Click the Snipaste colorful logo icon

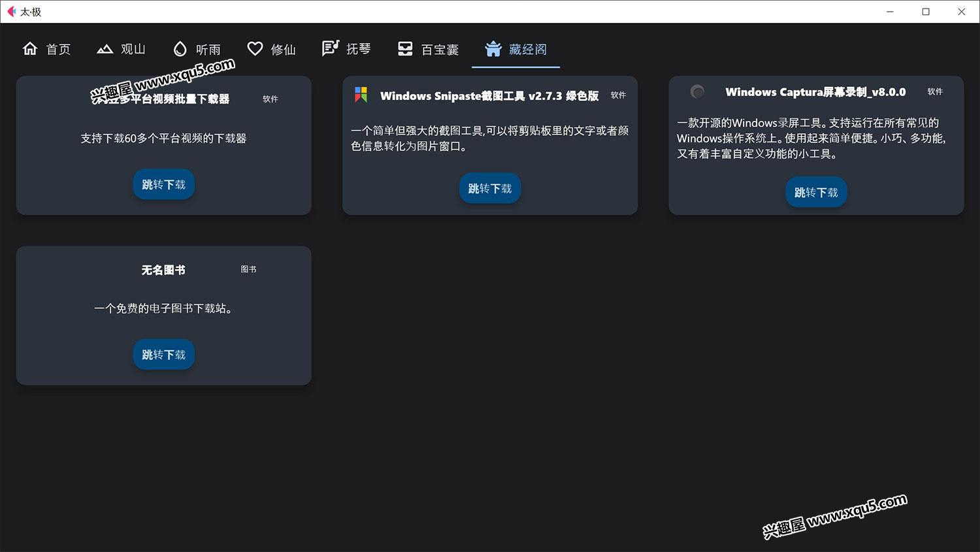[x=361, y=95]
